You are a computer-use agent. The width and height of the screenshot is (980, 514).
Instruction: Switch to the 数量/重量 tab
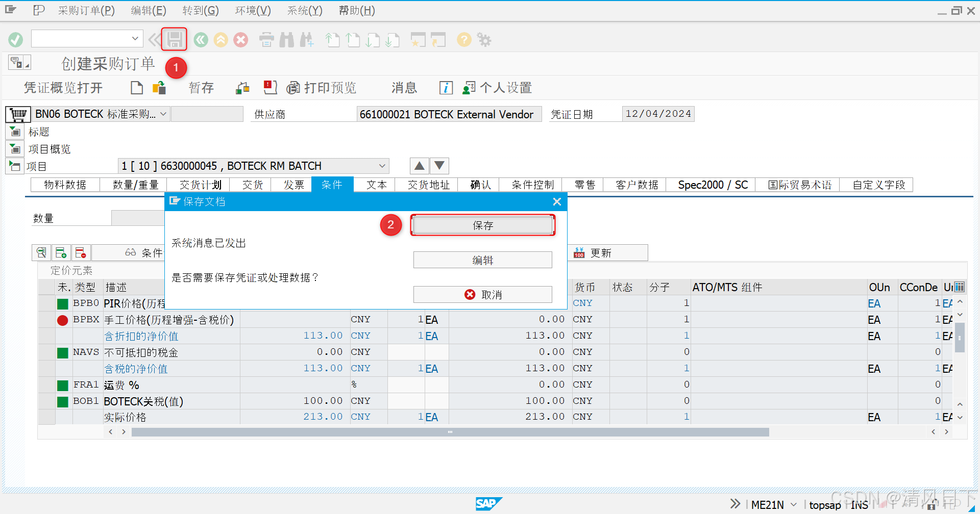coord(136,185)
